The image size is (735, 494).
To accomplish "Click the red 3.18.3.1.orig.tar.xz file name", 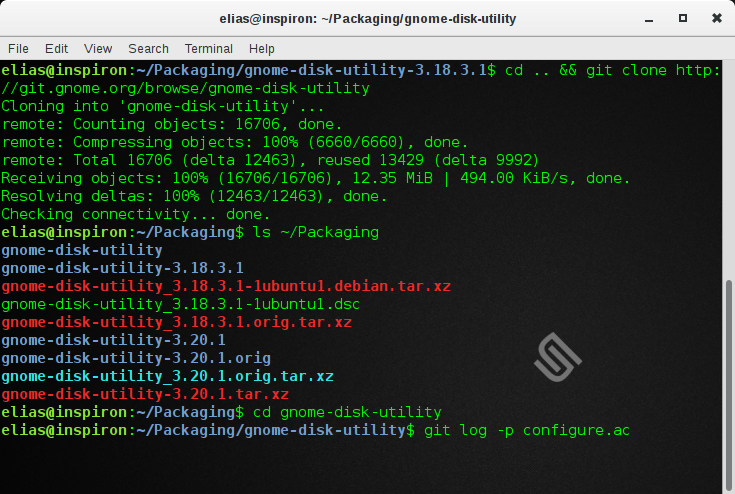I will pos(176,322).
